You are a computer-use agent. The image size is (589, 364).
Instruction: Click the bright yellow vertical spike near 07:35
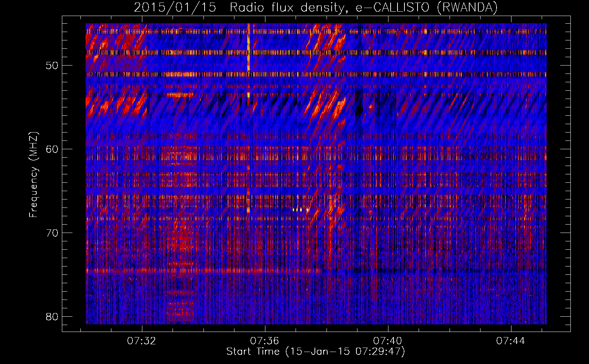tap(249, 47)
